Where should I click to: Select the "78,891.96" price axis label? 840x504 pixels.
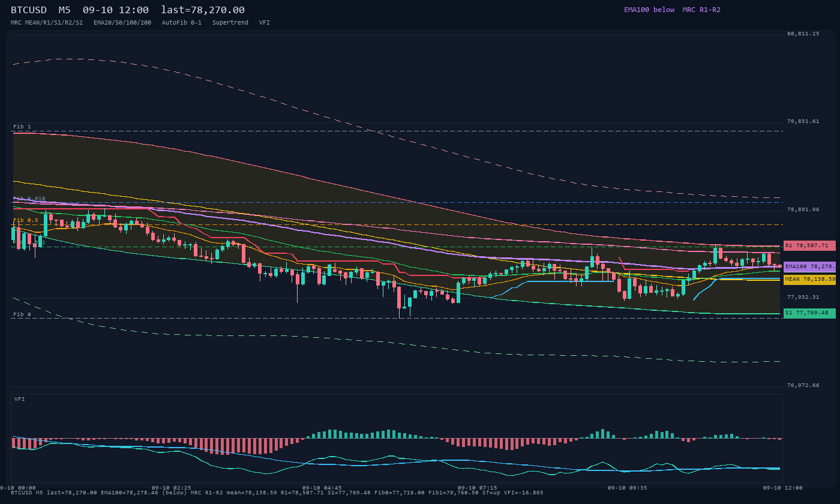click(803, 210)
